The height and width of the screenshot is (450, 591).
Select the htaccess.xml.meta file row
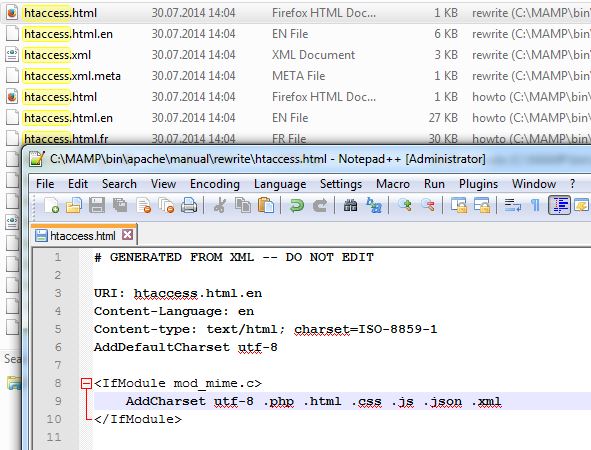coord(296,76)
